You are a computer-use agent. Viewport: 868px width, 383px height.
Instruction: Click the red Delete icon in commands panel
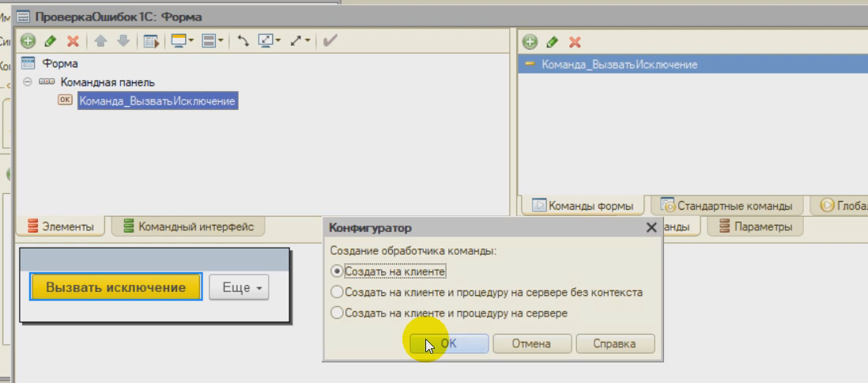(575, 41)
